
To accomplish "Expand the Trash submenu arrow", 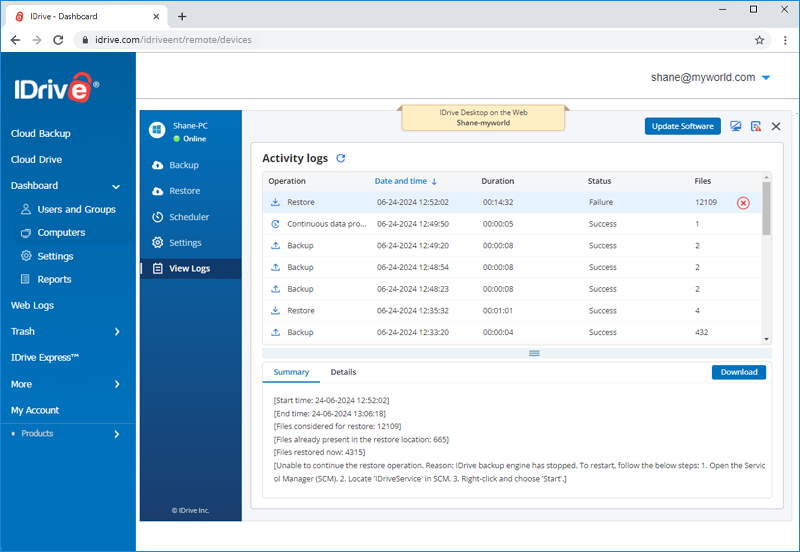I will (117, 332).
